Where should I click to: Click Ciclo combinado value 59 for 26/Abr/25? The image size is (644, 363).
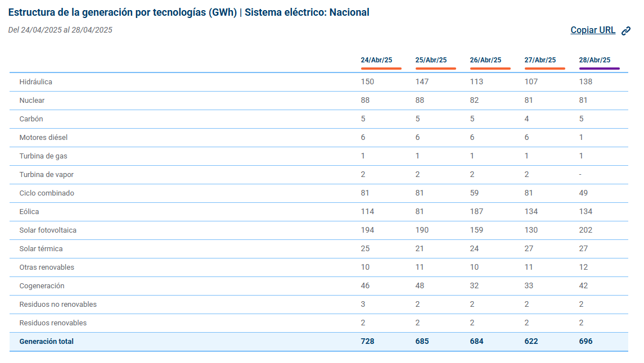(474, 193)
